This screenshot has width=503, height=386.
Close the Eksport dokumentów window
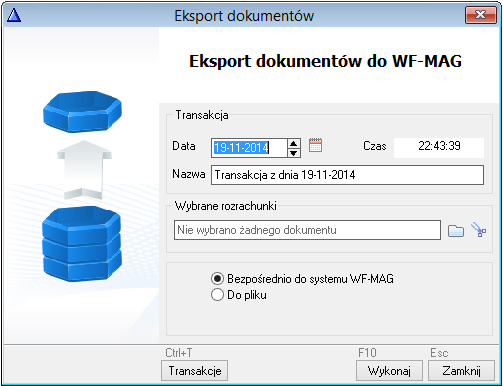[481, 15]
